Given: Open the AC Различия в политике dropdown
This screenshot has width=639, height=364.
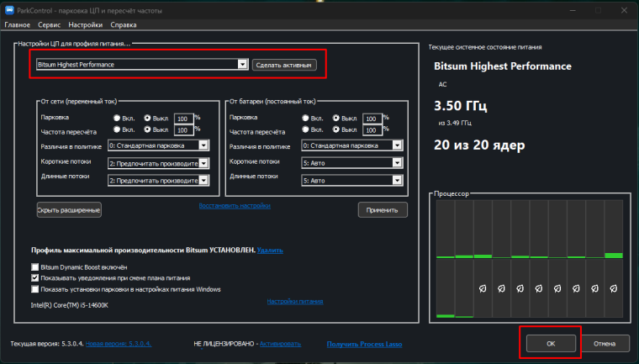Looking at the screenshot, I should (159, 145).
